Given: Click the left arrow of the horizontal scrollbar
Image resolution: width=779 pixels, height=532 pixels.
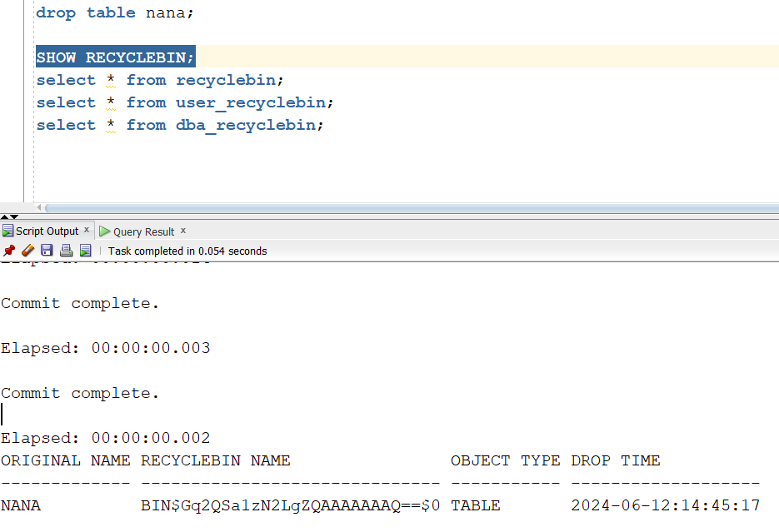Looking at the screenshot, I should (38, 207).
